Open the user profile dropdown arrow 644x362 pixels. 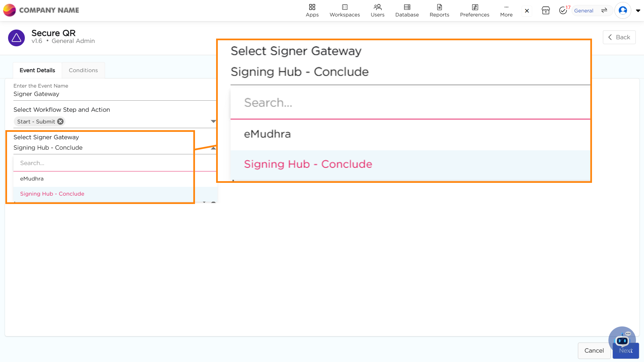pyautogui.click(x=638, y=10)
